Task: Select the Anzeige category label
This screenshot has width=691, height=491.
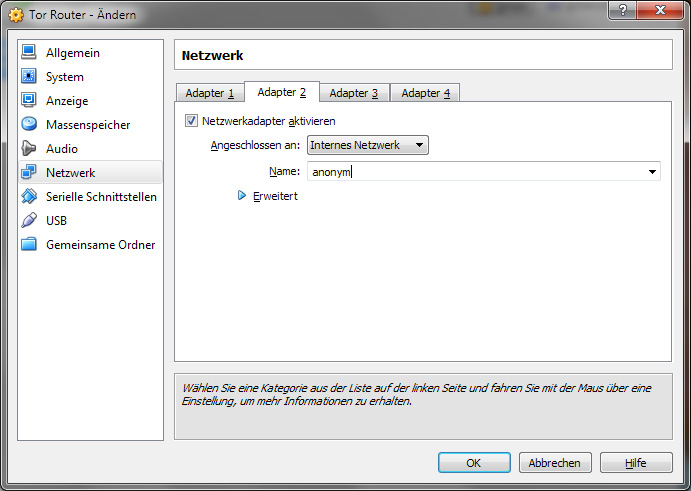Action: point(67,101)
